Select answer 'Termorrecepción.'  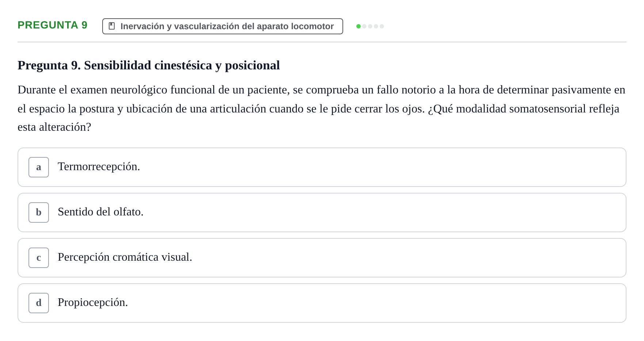[99, 166]
